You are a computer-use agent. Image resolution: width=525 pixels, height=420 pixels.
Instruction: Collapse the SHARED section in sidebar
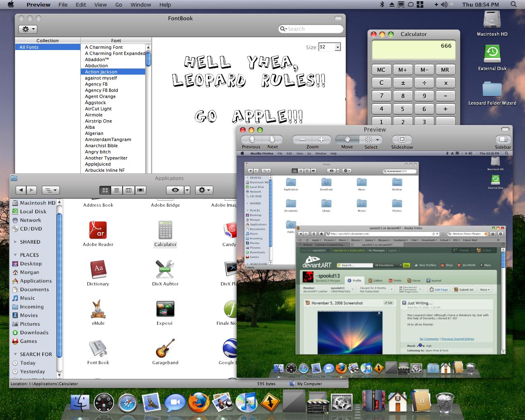[15, 242]
